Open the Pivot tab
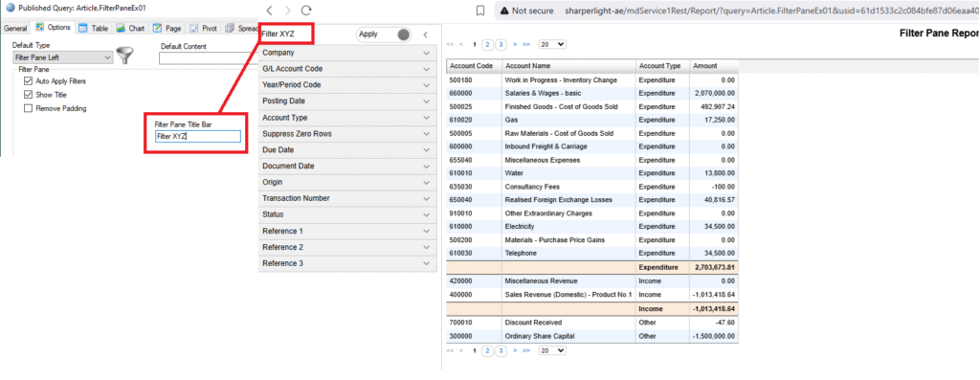This screenshot has width=980, height=380. point(204,28)
